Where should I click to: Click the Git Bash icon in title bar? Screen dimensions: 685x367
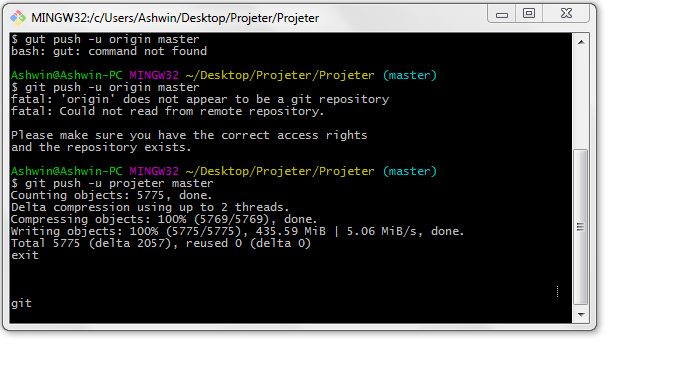click(18, 18)
